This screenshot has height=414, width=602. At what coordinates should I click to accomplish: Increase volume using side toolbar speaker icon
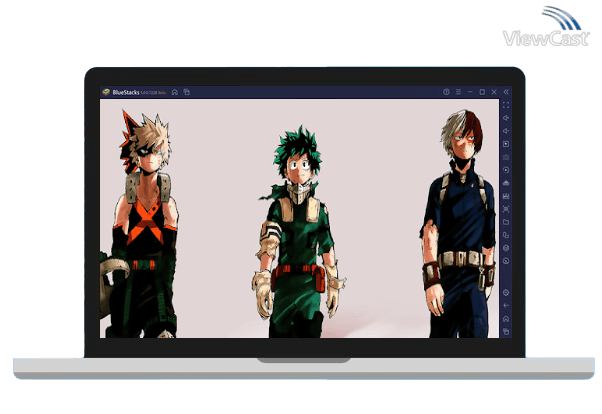pos(506,118)
